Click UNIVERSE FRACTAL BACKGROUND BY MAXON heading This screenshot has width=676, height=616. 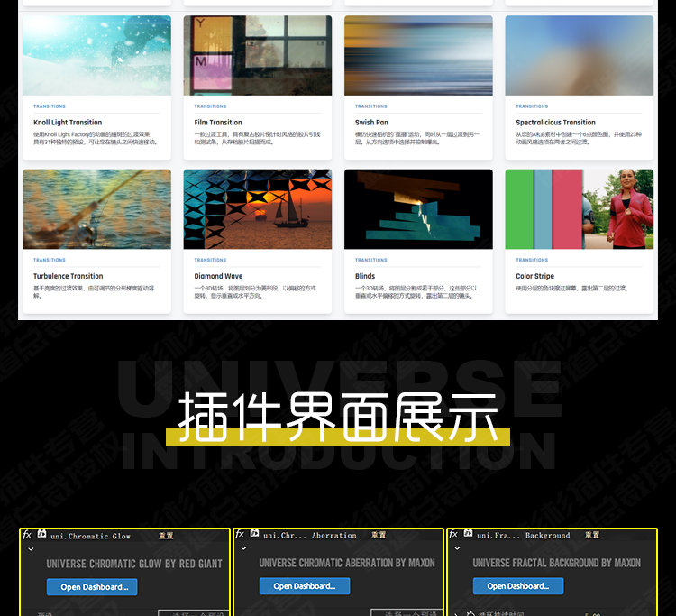[557, 563]
